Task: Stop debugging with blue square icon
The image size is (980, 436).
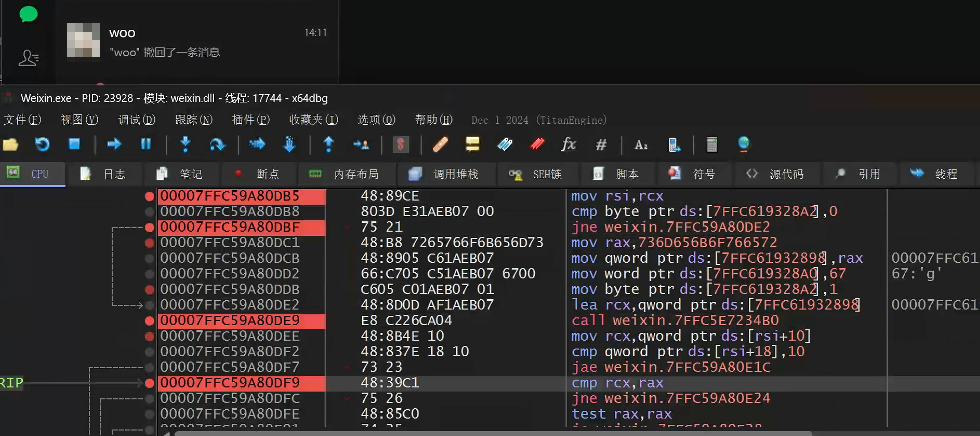Action: [74, 144]
